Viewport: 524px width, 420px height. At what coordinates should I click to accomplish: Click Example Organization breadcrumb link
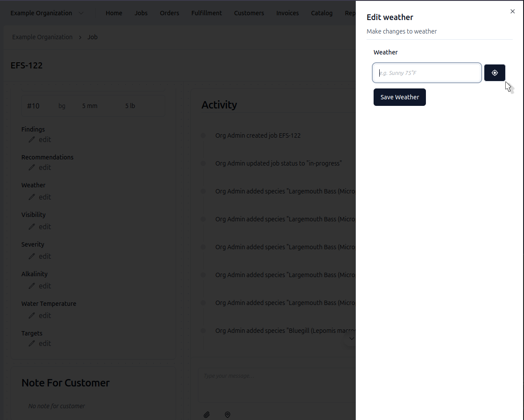[42, 37]
